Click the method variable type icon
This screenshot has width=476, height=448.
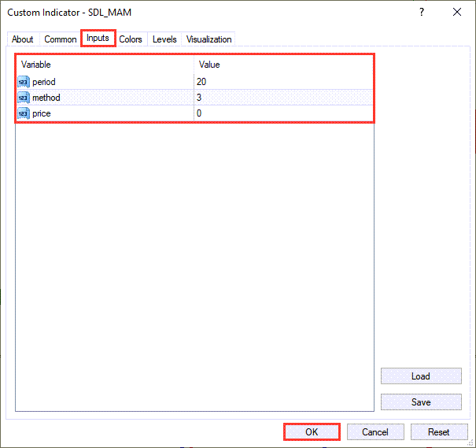point(24,98)
